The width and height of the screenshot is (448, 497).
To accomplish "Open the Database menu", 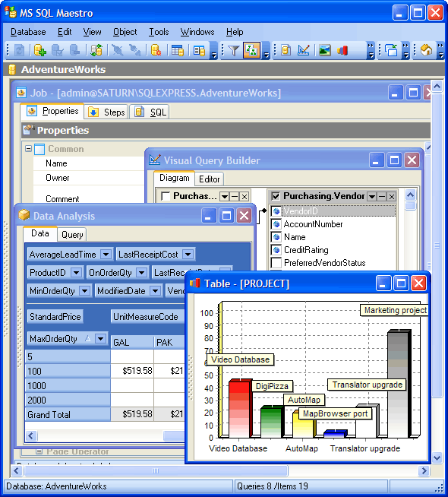I will pos(28,32).
